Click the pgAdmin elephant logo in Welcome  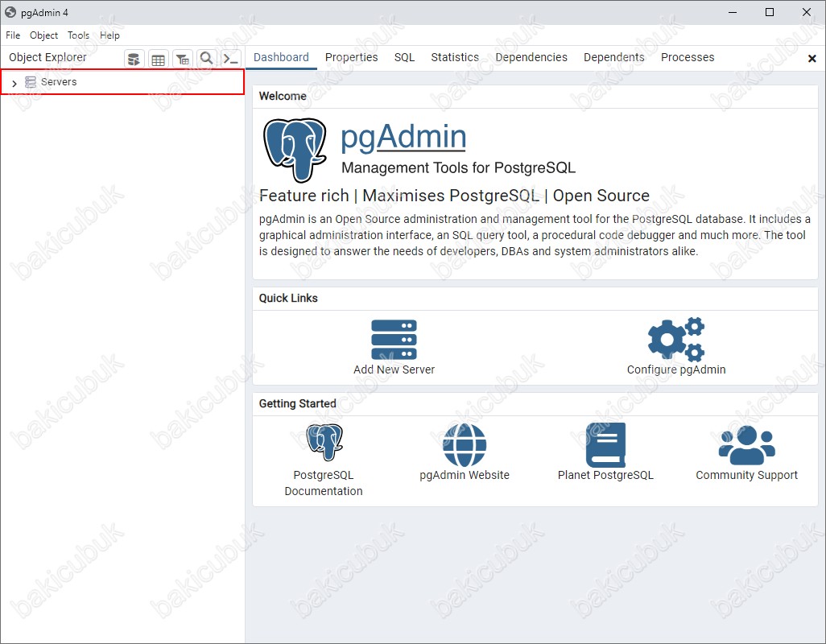pyautogui.click(x=295, y=150)
